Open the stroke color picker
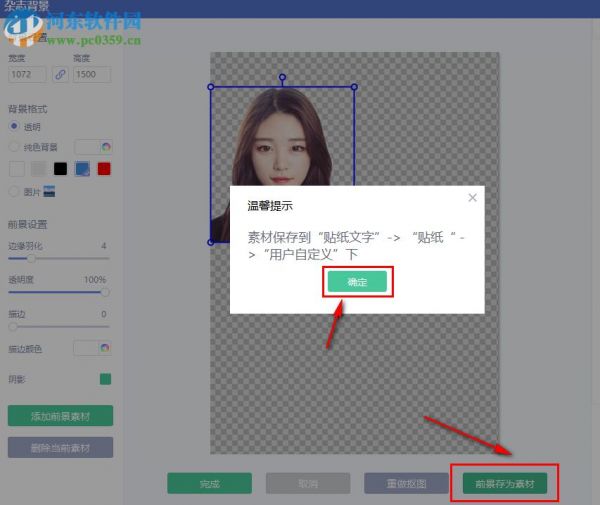 point(93,348)
